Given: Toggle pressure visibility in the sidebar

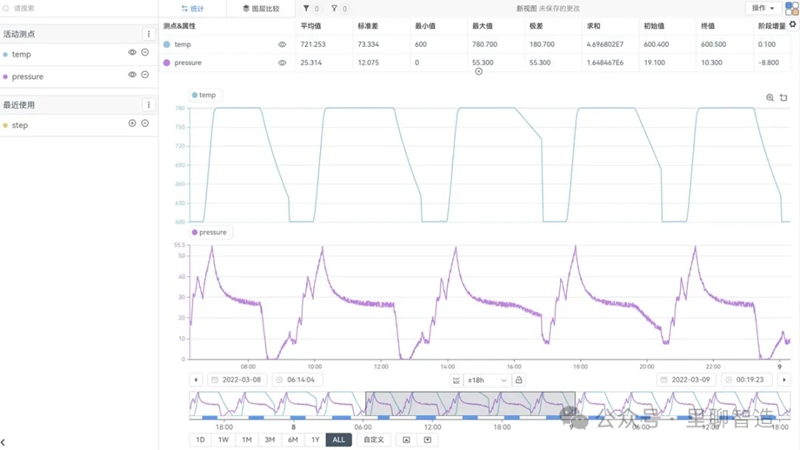Looking at the screenshot, I should pyautogui.click(x=132, y=76).
